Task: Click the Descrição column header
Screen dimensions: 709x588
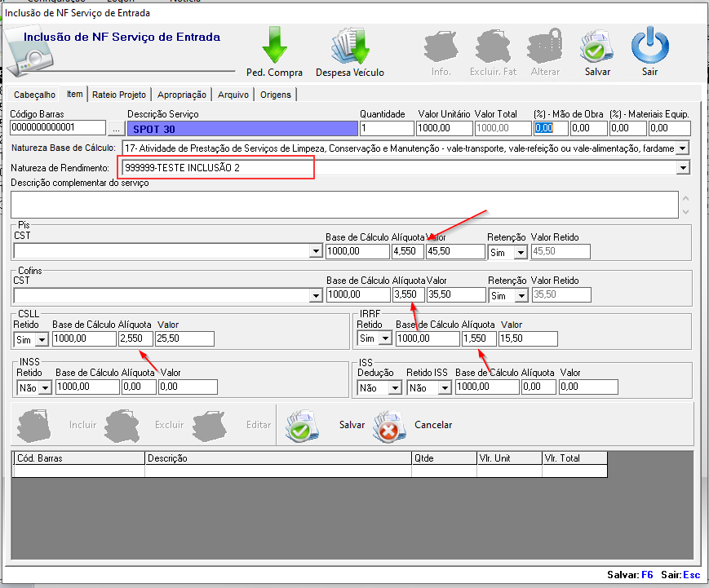Action: tap(278, 458)
